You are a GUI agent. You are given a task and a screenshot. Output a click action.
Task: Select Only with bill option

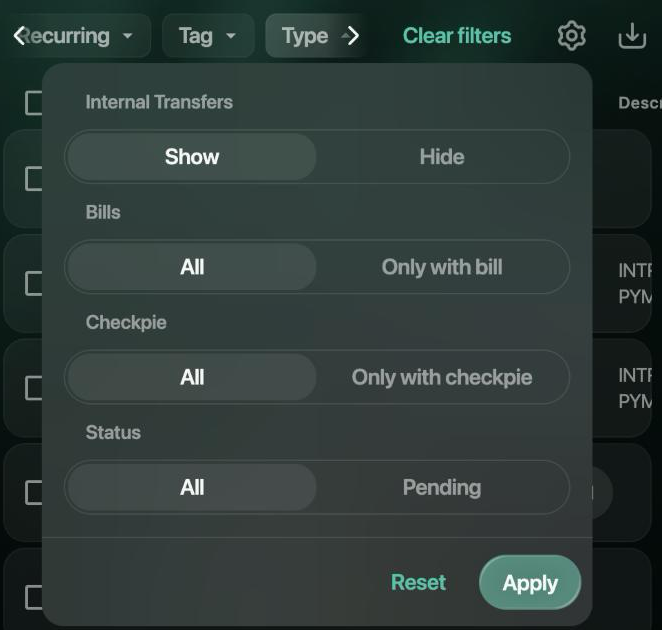(442, 267)
